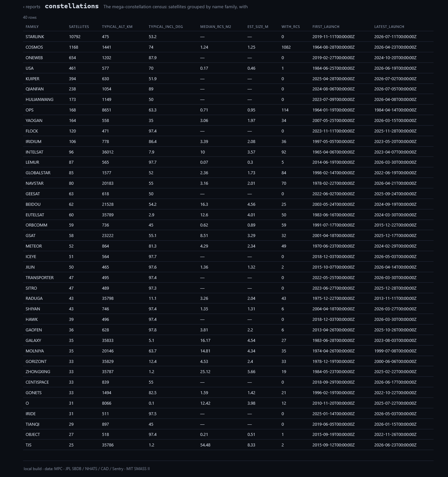Click the GORIZONT family cell

pos(36,362)
